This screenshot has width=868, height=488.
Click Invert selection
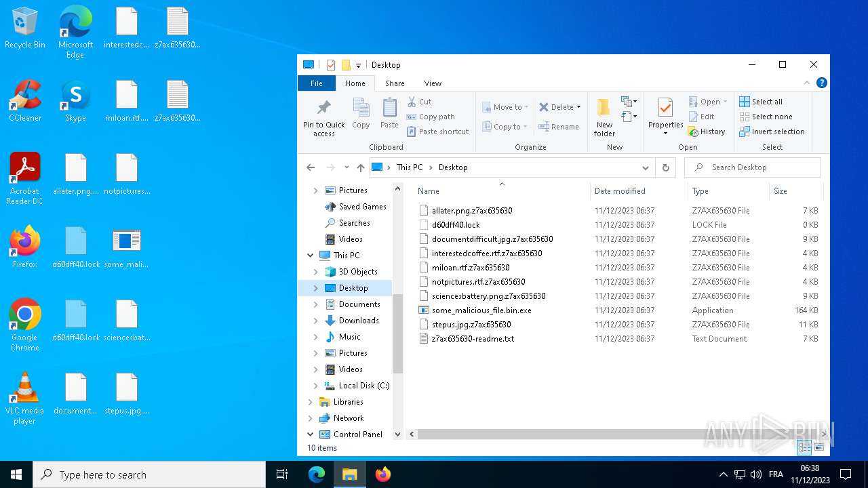tap(772, 131)
